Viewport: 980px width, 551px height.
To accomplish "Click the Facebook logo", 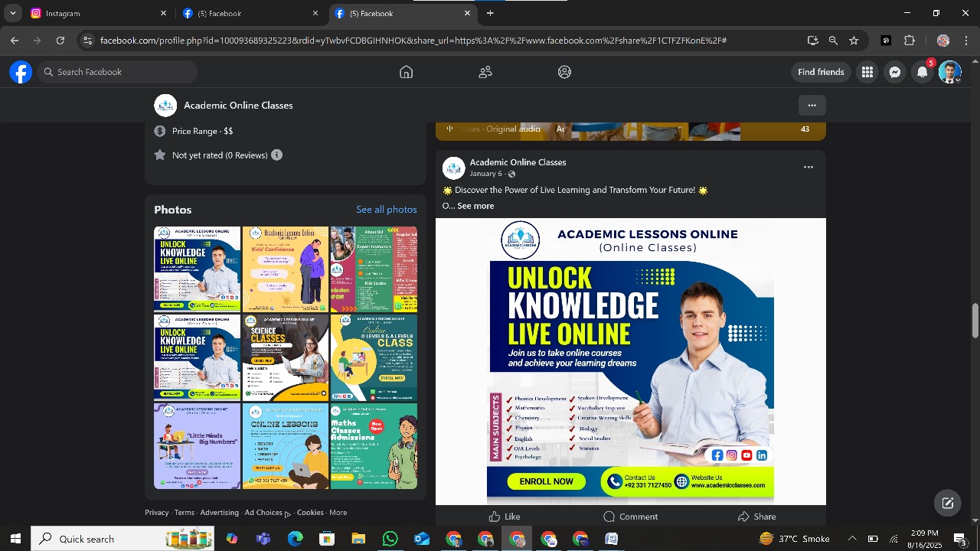I will click(x=21, y=72).
